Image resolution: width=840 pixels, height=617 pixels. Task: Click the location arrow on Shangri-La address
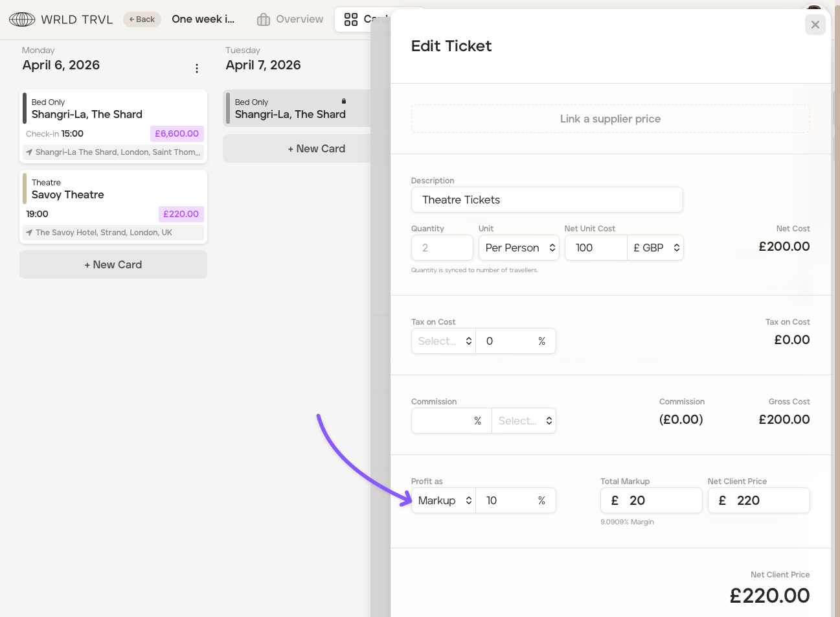point(29,152)
